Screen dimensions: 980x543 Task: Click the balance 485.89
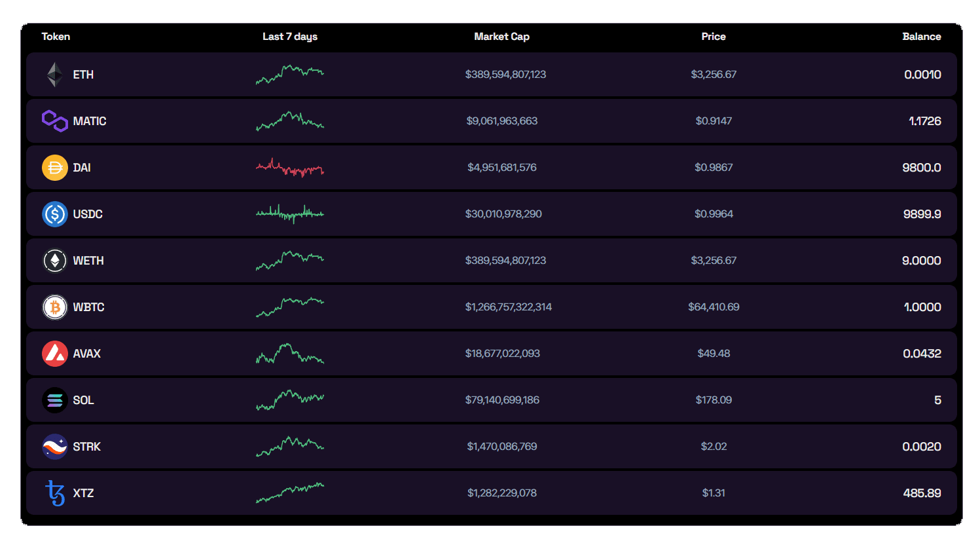point(922,493)
